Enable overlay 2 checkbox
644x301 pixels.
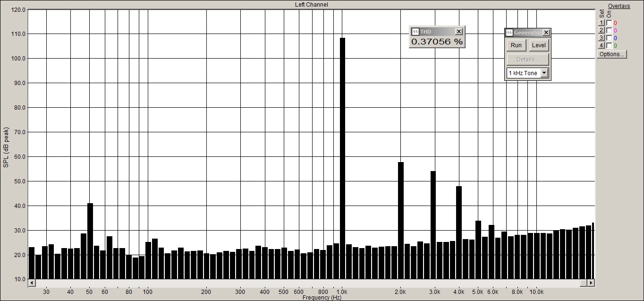609,30
